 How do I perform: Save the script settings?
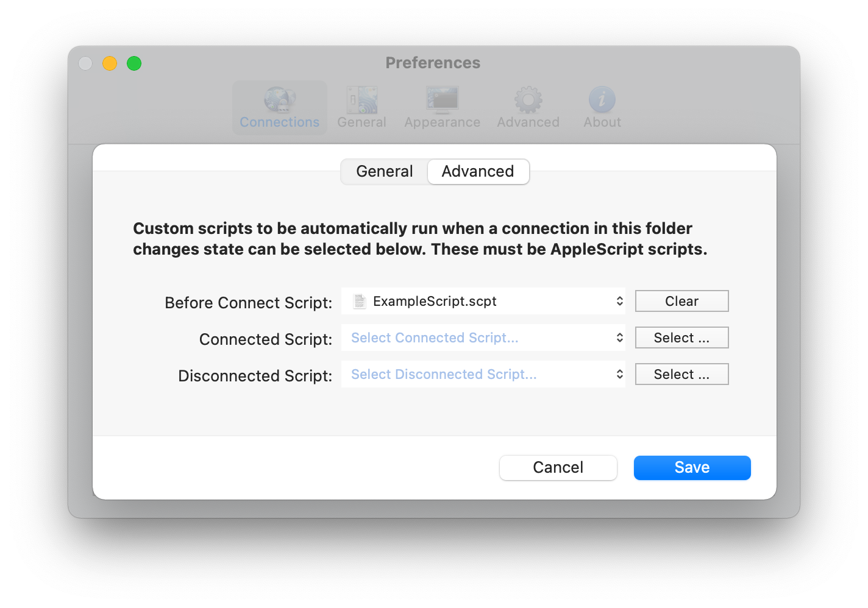pyautogui.click(x=692, y=467)
